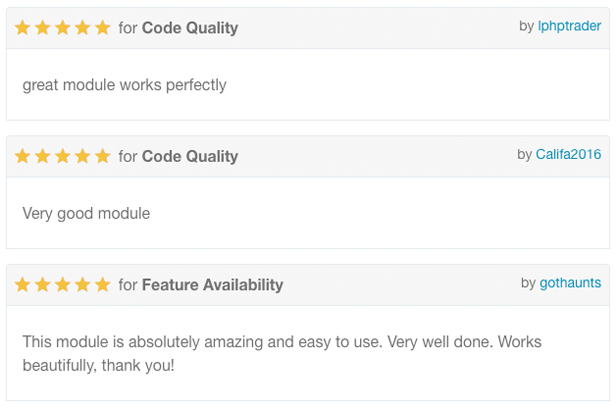
Task: Click the 'Very good module' review text
Action: pos(86,214)
